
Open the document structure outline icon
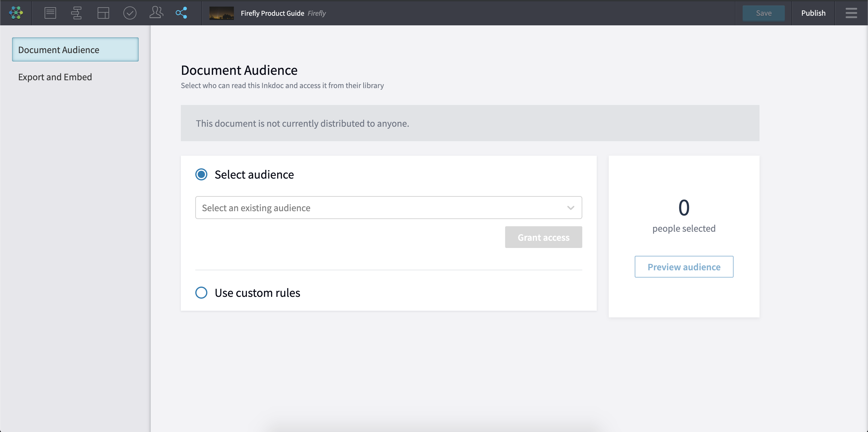pos(77,13)
